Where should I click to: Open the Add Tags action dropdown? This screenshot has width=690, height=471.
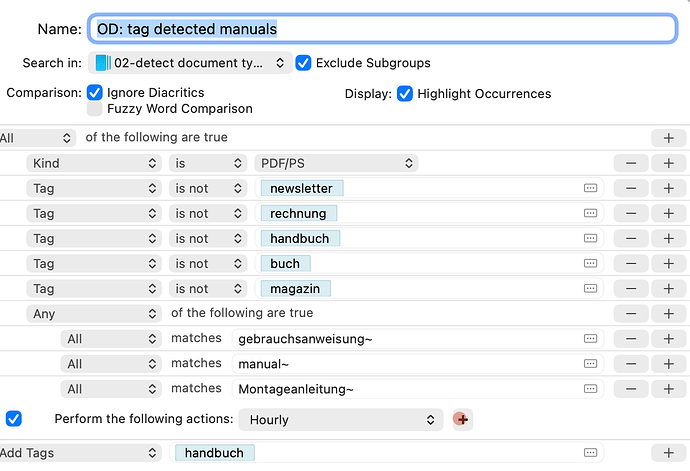80,453
